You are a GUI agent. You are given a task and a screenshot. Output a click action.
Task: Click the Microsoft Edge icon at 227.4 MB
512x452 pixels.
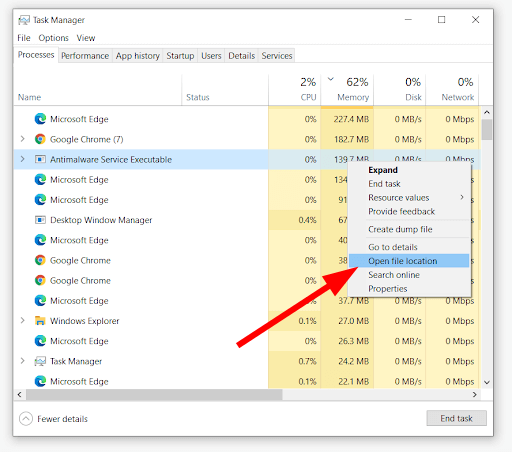[40, 119]
